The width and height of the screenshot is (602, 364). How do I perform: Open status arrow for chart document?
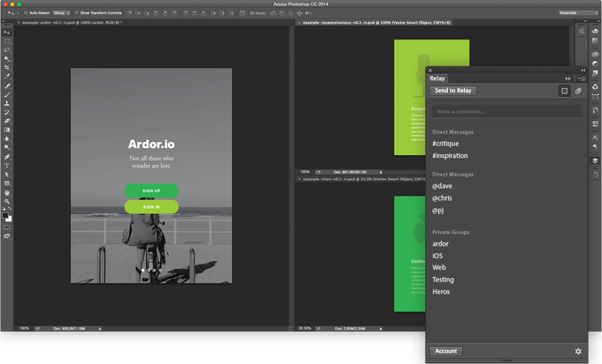(381, 329)
